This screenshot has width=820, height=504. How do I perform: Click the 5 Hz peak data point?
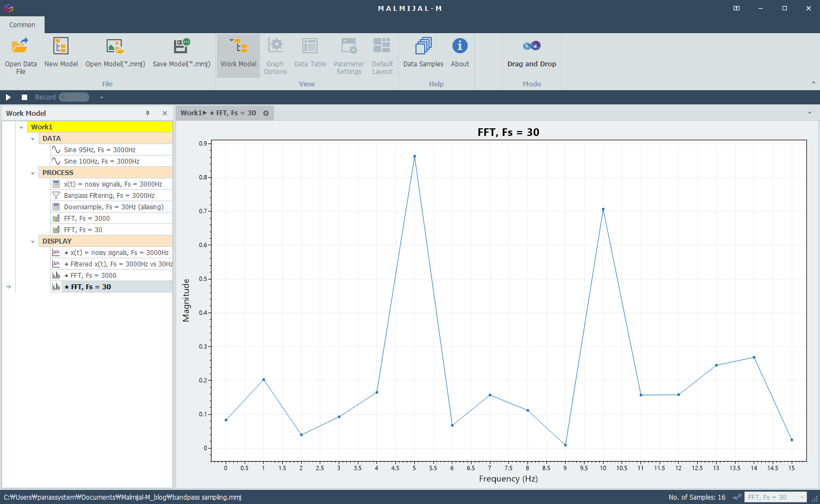[x=414, y=157]
